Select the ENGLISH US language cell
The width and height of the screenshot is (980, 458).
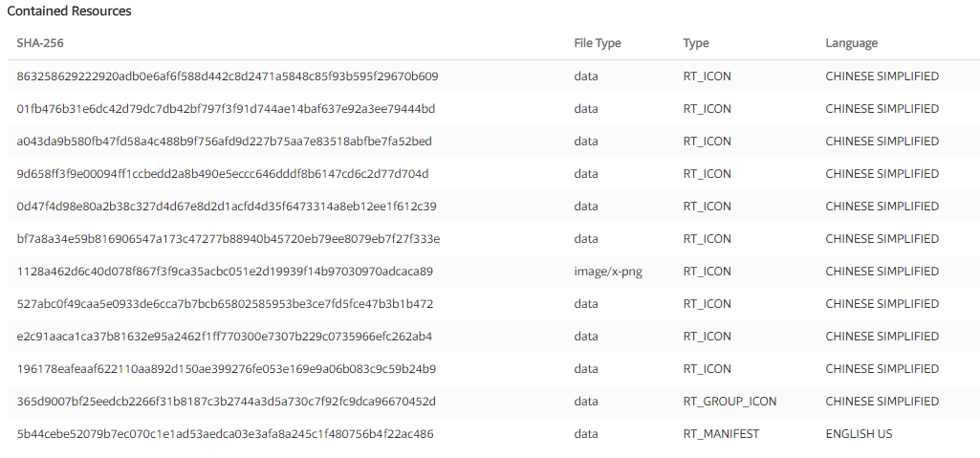coord(859,434)
